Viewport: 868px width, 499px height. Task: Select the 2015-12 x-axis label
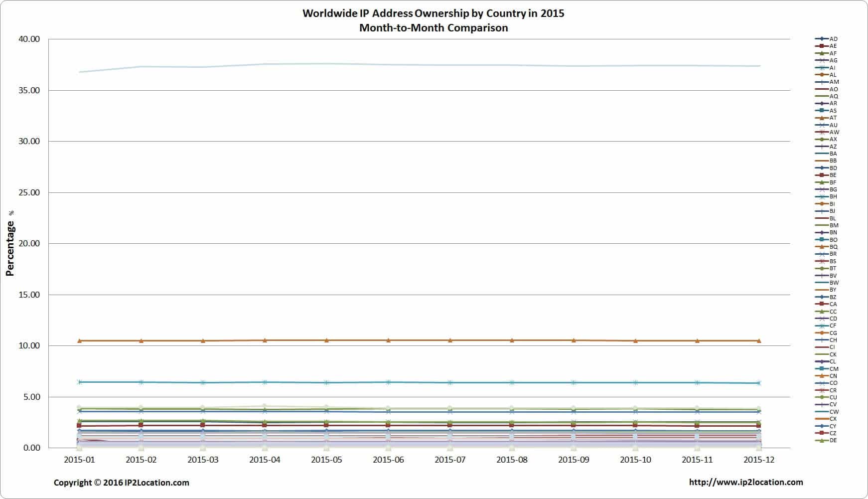tap(758, 460)
